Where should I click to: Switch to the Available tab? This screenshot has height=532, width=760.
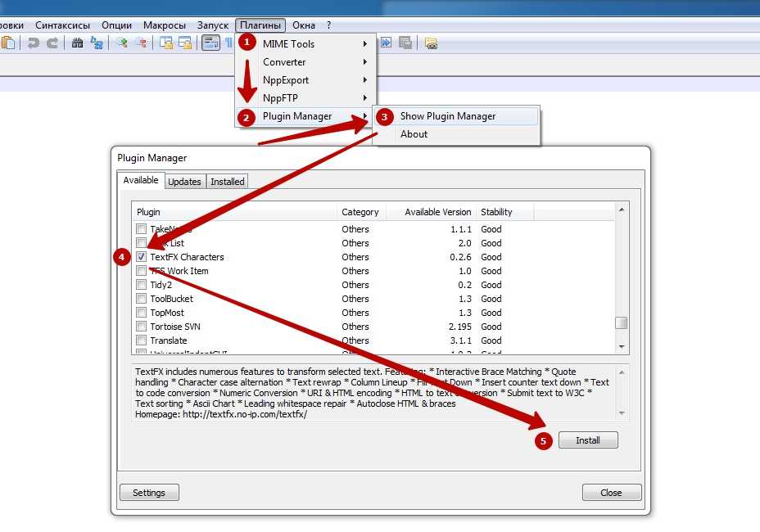(141, 180)
